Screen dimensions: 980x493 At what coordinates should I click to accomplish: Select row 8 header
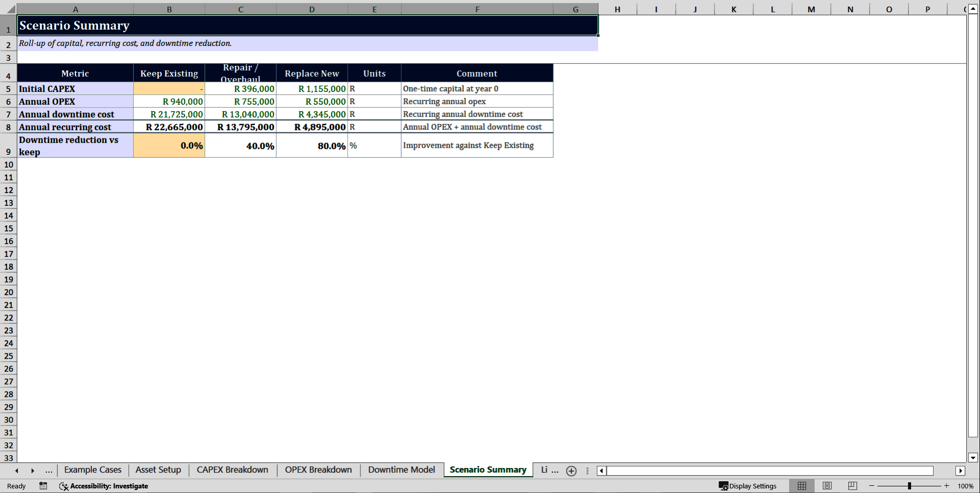click(8, 127)
